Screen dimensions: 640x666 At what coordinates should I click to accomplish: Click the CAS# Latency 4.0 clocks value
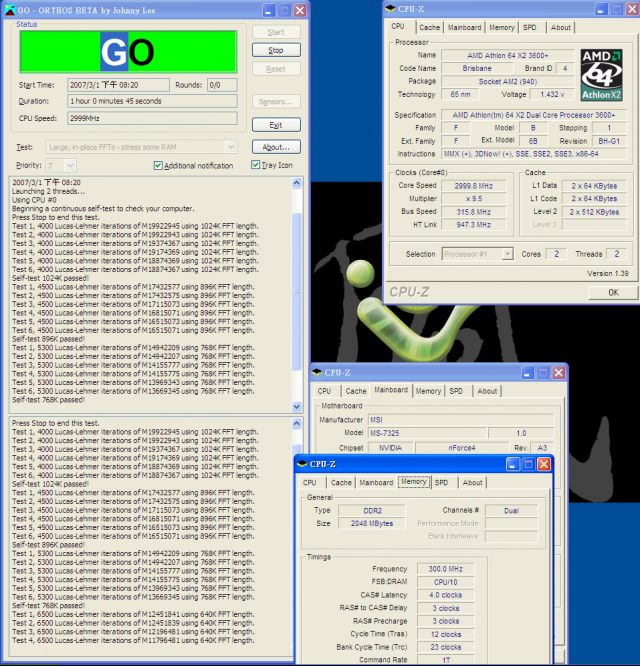tap(445, 595)
